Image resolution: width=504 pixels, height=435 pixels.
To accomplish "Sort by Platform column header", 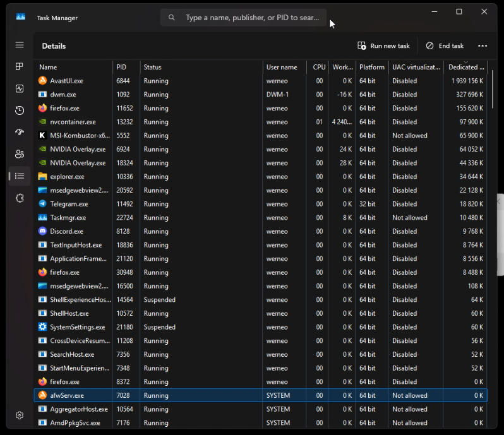I will click(x=372, y=67).
